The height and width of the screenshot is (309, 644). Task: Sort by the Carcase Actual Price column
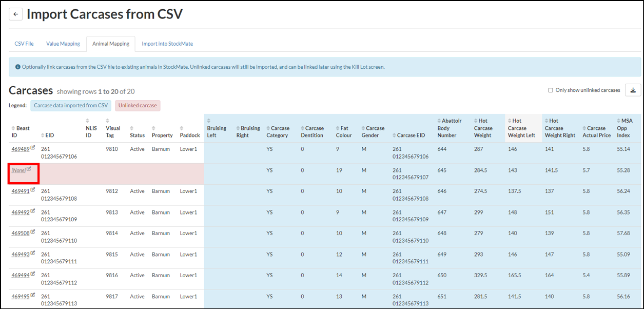click(x=597, y=132)
